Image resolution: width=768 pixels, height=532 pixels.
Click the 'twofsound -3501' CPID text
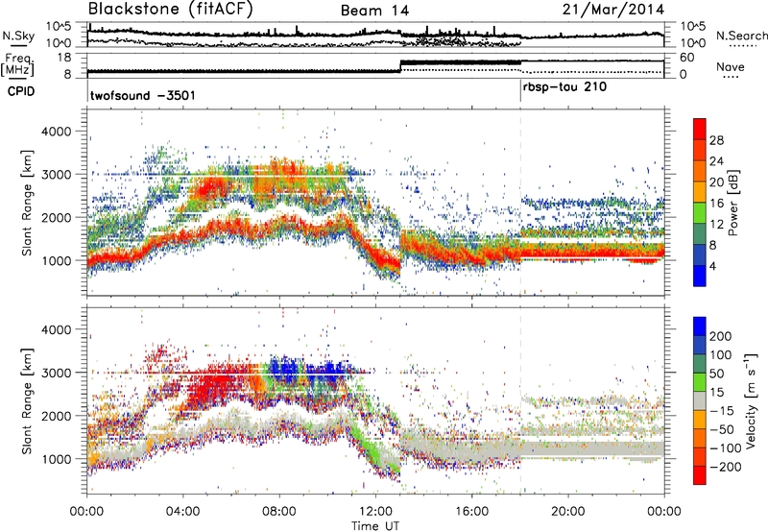click(x=142, y=95)
